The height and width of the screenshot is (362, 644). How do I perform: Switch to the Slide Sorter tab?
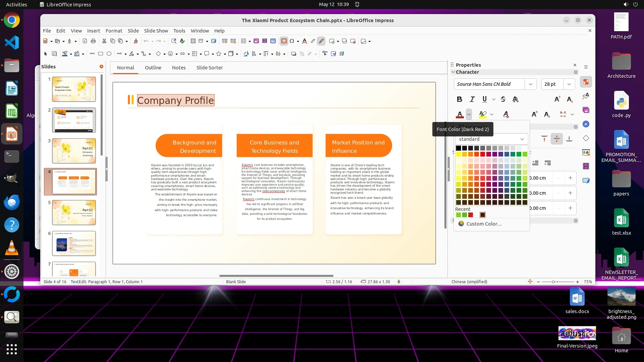coord(209,67)
